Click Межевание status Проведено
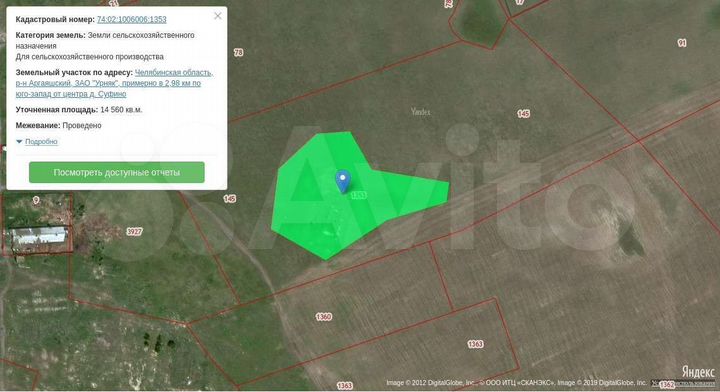 [82, 125]
